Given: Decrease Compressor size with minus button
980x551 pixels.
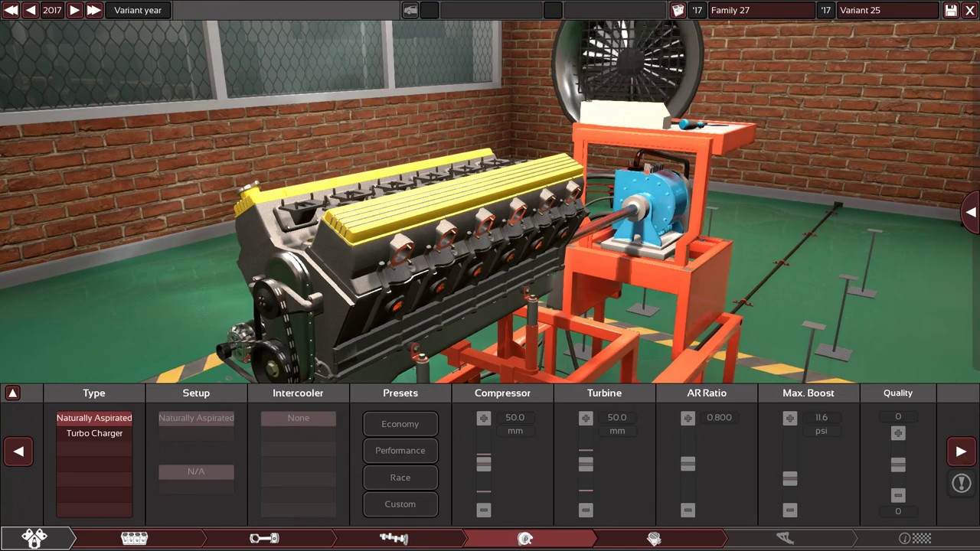Looking at the screenshot, I should pos(483,510).
